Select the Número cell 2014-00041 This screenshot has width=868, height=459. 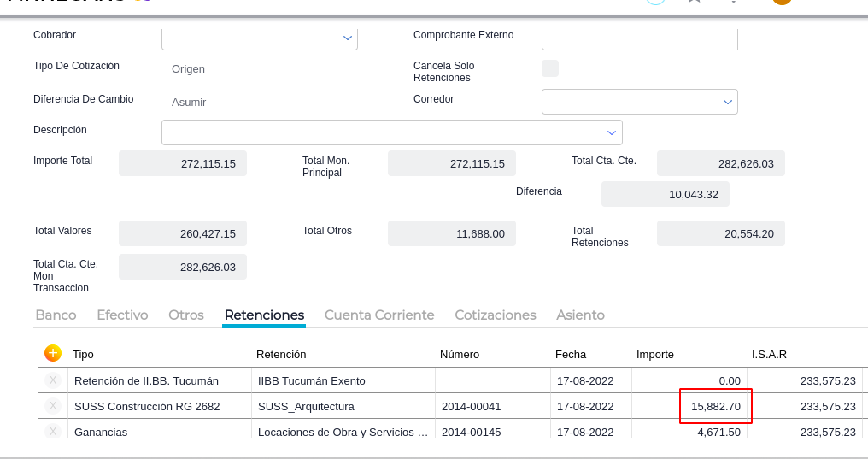click(492, 406)
